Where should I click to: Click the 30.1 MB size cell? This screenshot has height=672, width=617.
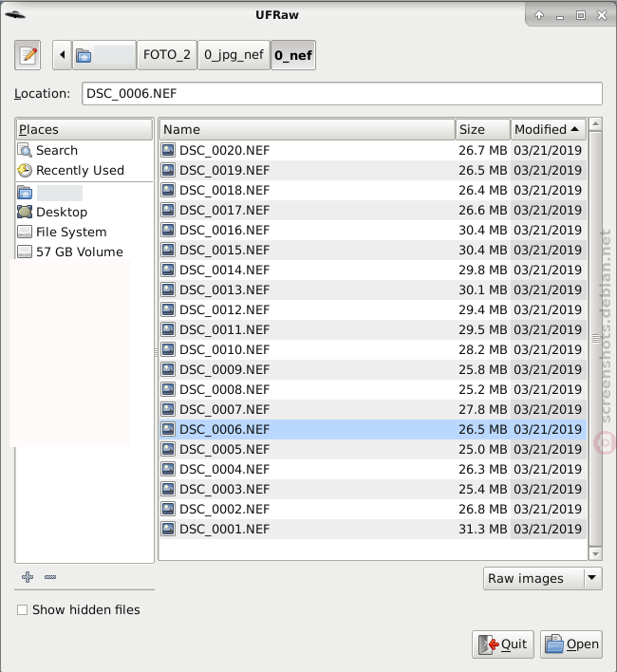pos(483,289)
